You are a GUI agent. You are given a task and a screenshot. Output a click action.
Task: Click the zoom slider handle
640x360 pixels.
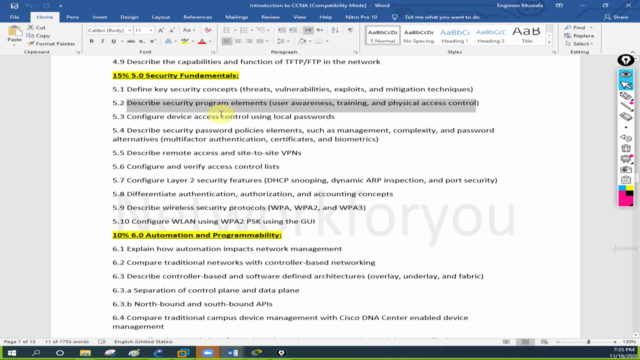[589, 342]
